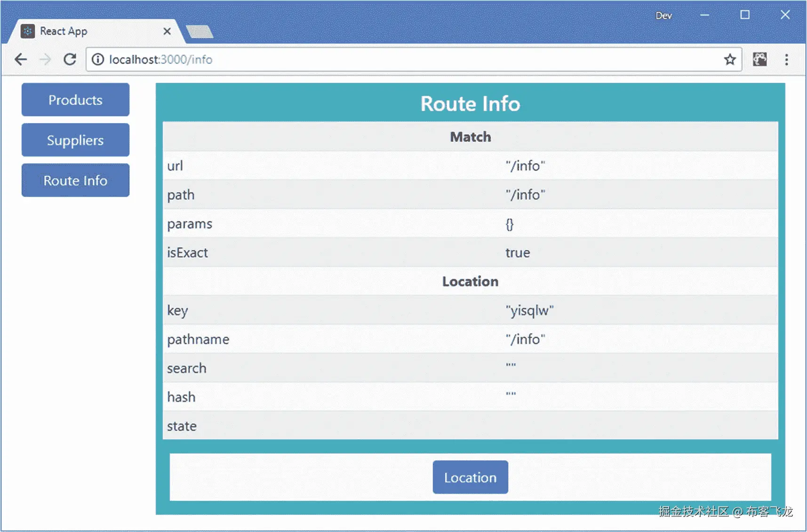Click the empty string value for search
Viewport: 807px width, 532px height.
(511, 365)
